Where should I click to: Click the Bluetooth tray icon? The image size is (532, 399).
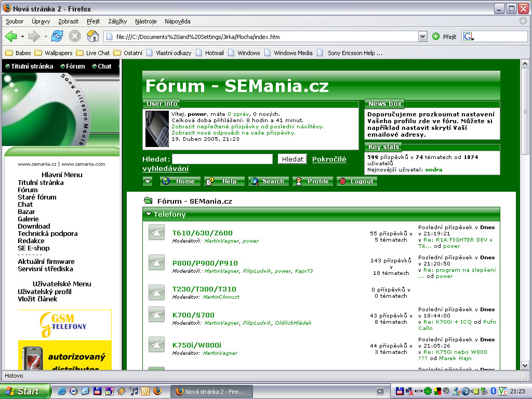point(494,391)
